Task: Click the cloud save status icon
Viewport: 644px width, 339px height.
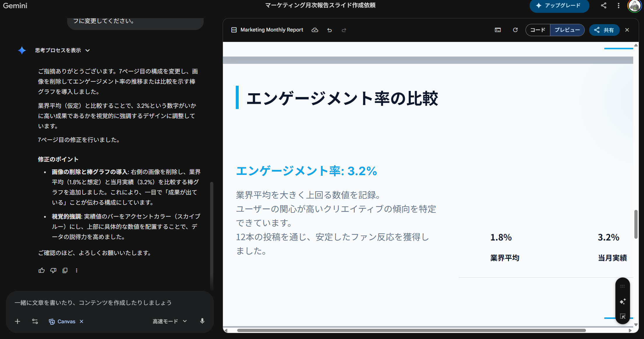Action: point(315,30)
